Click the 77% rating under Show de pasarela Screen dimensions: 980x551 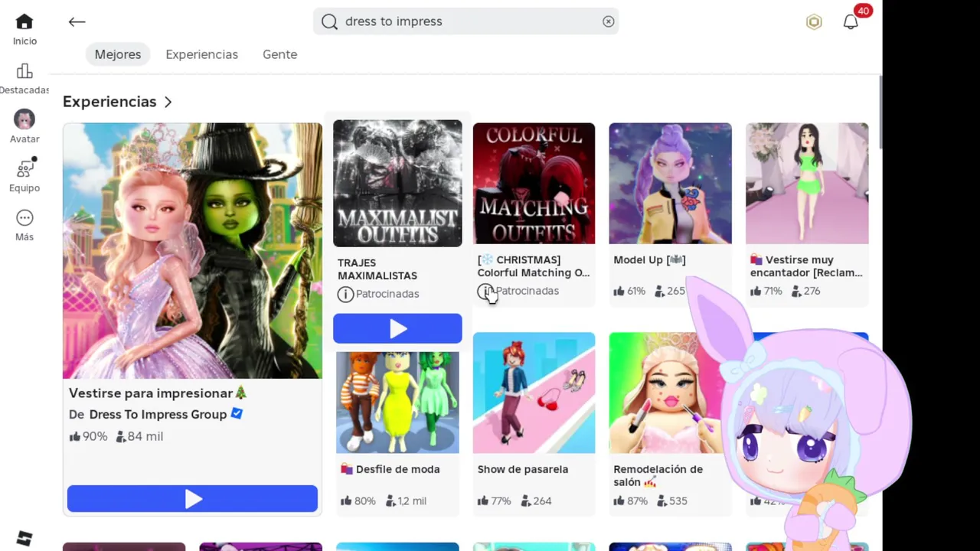pos(495,501)
